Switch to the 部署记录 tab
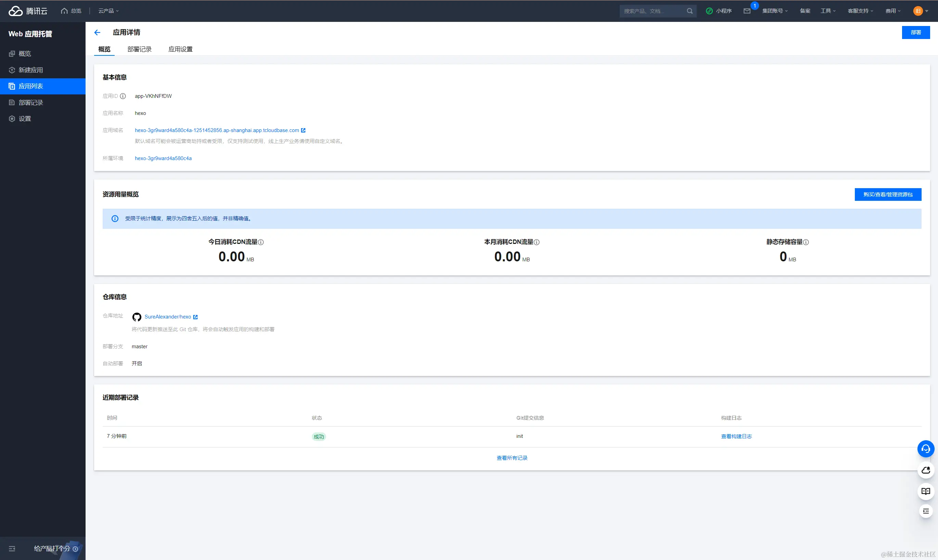938x560 pixels. pos(139,50)
